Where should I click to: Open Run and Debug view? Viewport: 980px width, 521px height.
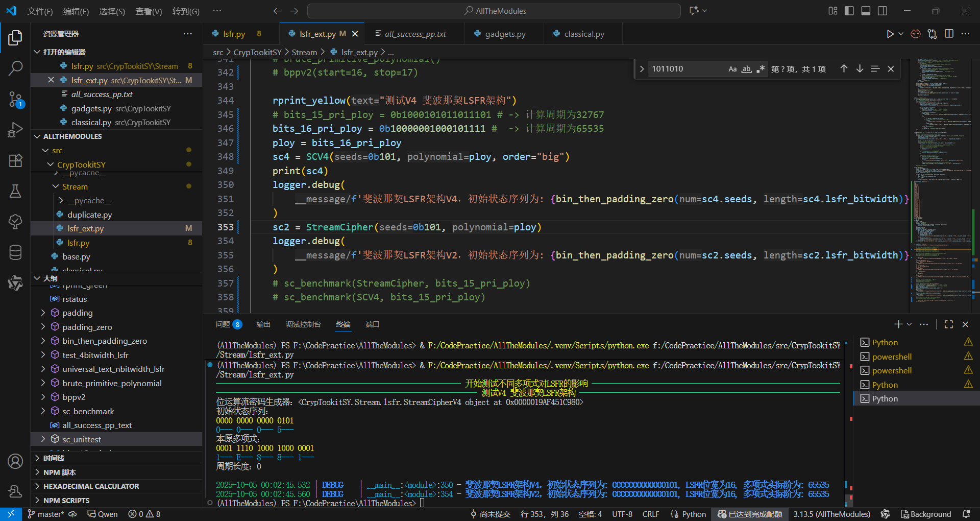tap(15, 130)
